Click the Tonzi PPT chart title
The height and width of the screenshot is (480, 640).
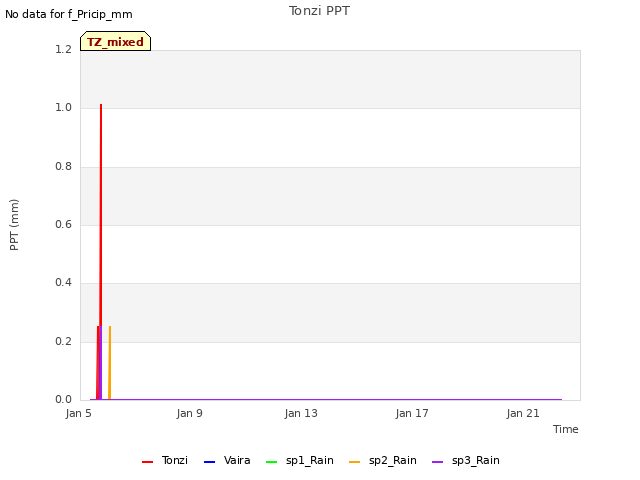319,11
